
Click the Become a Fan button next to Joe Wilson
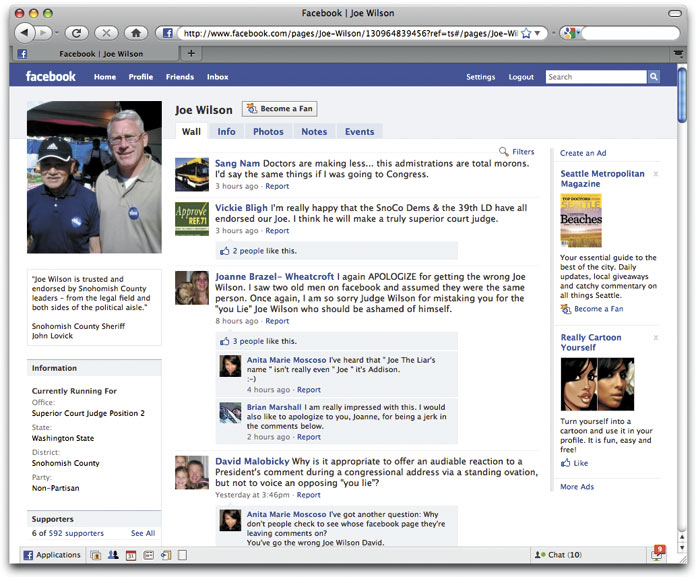tap(279, 109)
